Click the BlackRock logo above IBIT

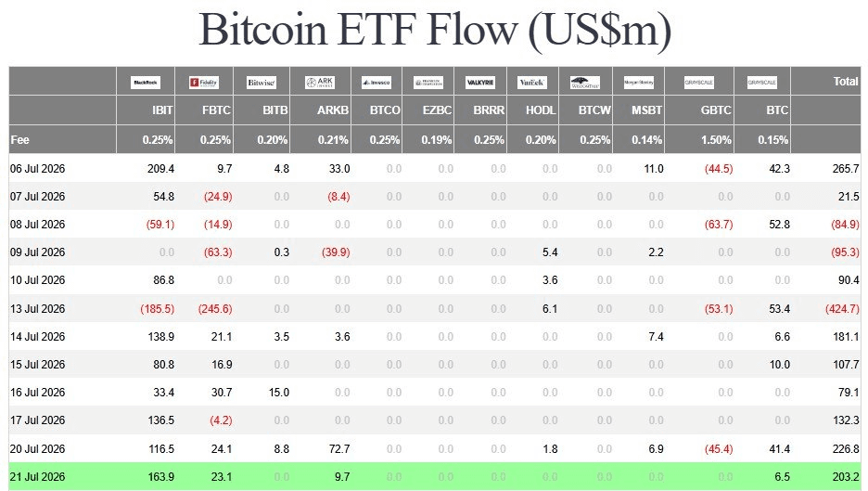146,83
